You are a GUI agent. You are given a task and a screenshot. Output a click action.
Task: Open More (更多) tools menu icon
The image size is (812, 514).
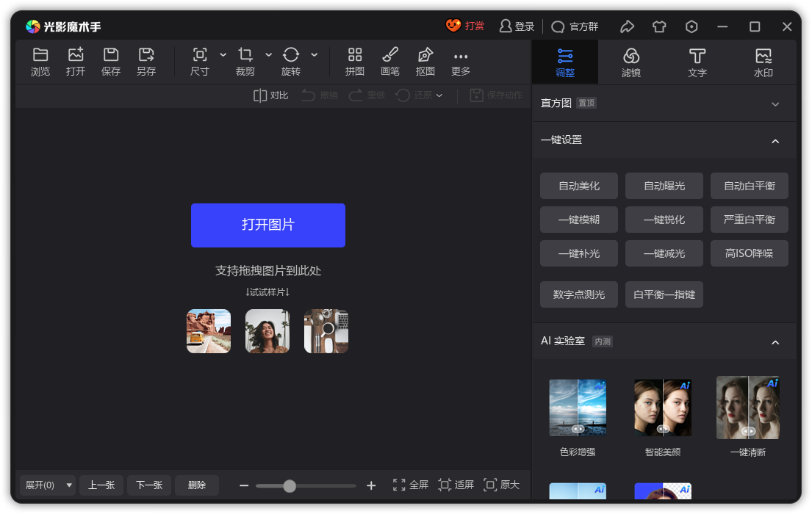click(461, 57)
